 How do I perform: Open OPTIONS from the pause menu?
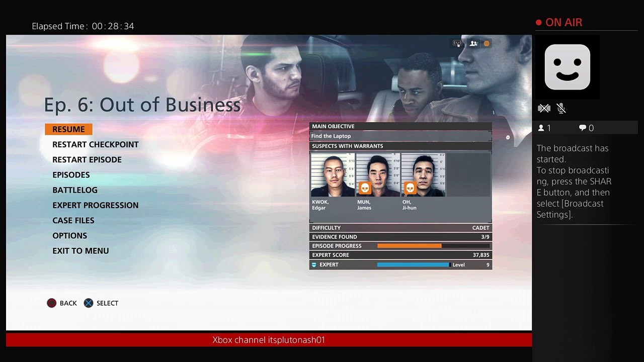(70, 235)
